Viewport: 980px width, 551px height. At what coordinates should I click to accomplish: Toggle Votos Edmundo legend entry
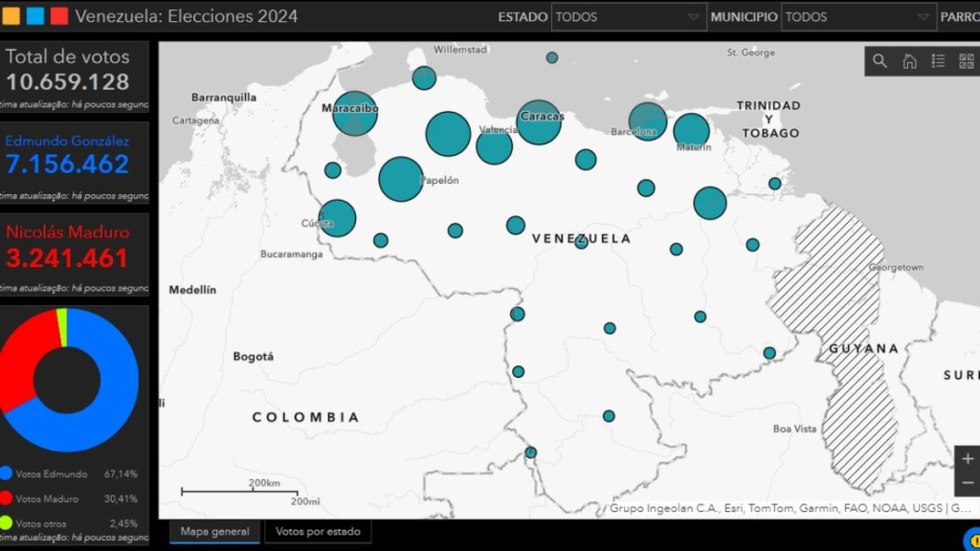(x=52, y=474)
